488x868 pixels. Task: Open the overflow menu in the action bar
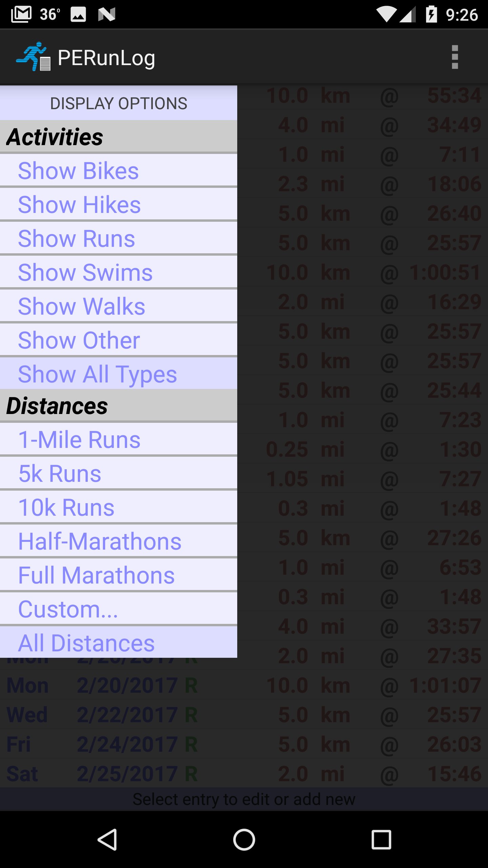pyautogui.click(x=455, y=57)
